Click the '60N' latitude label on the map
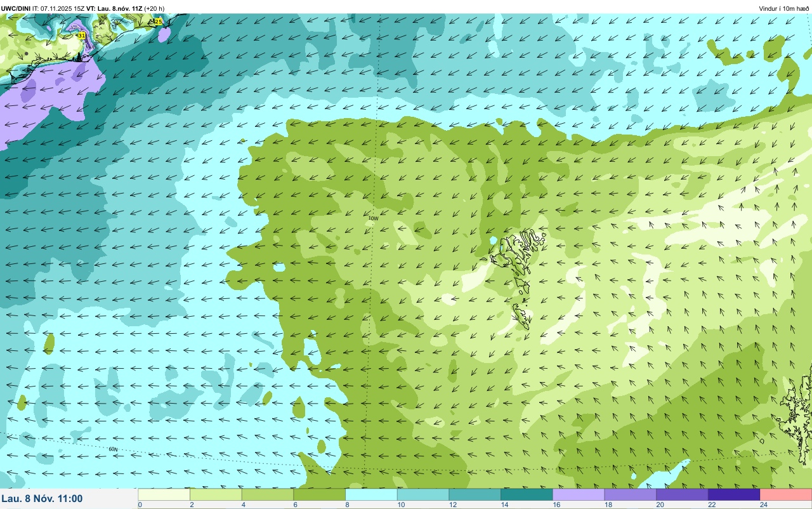The width and height of the screenshot is (812, 509). coord(113,449)
